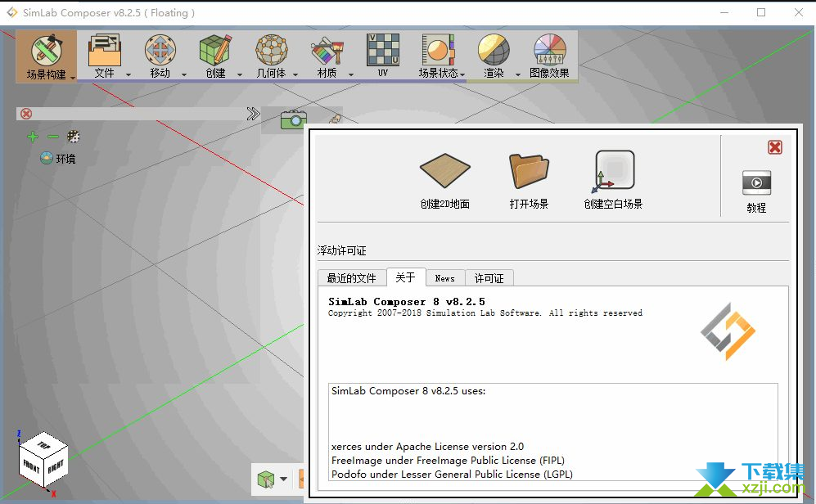Expand the 文件 dropdown arrow
This screenshot has height=504, width=816.
point(128,75)
